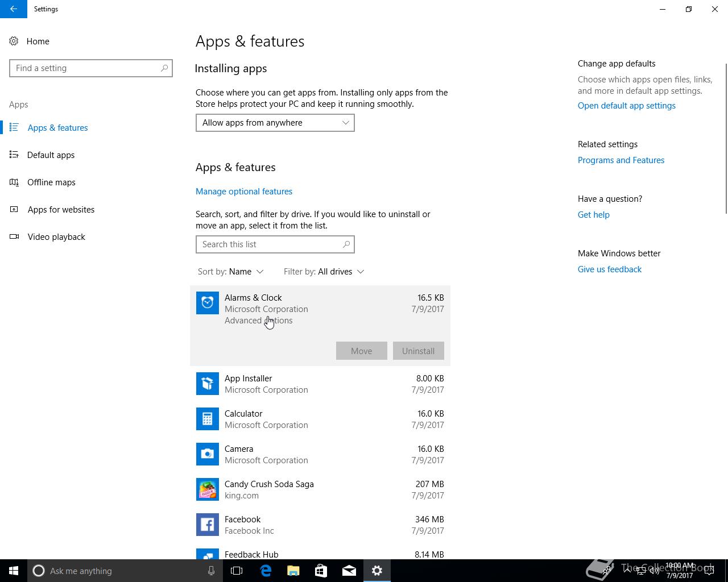
Task: Go to Video playback settings
Action: pos(91,236)
